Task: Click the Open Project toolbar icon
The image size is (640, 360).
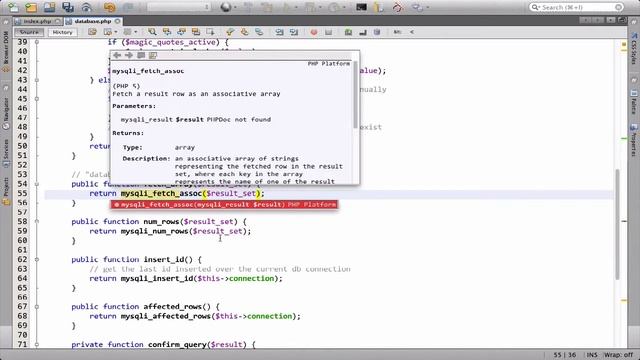Action: (x=49, y=7)
